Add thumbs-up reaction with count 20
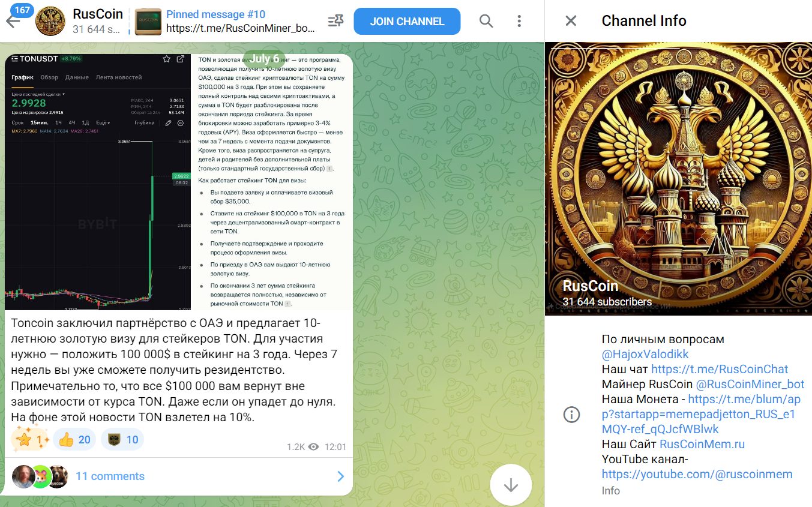This screenshot has width=812, height=507. [x=75, y=440]
